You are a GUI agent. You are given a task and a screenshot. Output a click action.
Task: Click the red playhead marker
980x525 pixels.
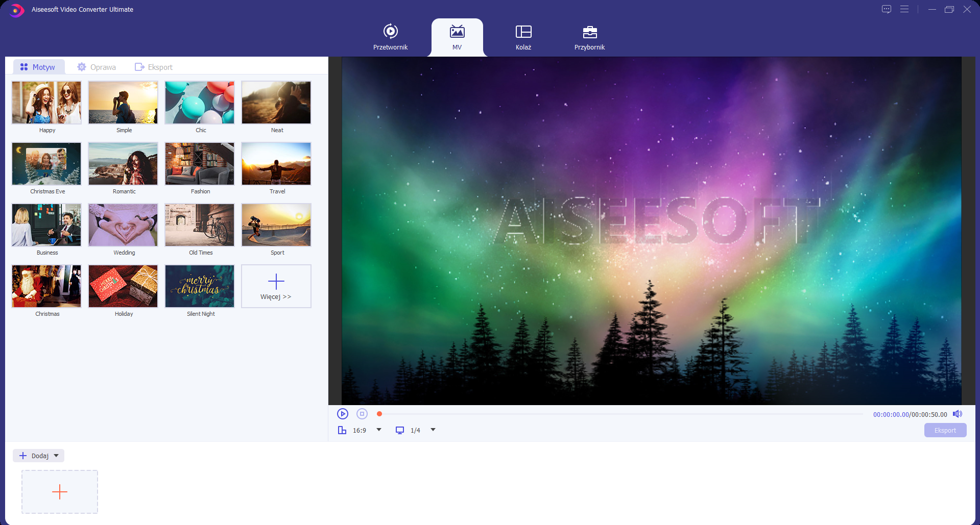click(x=379, y=414)
